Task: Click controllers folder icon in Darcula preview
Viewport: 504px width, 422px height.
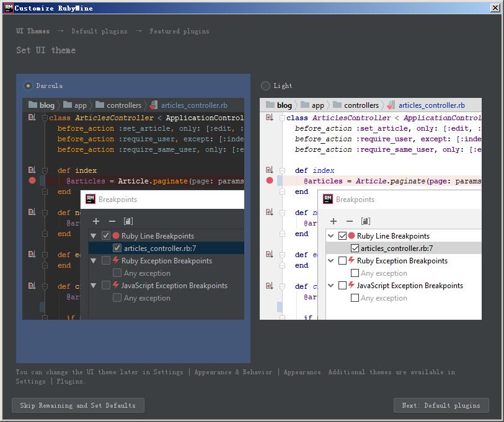Action: pyautogui.click(x=100, y=105)
